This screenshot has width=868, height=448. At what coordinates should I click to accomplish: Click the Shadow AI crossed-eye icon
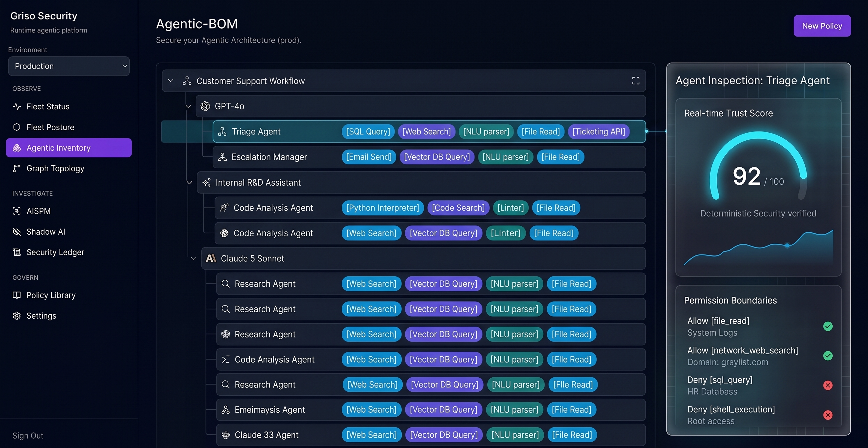click(16, 231)
